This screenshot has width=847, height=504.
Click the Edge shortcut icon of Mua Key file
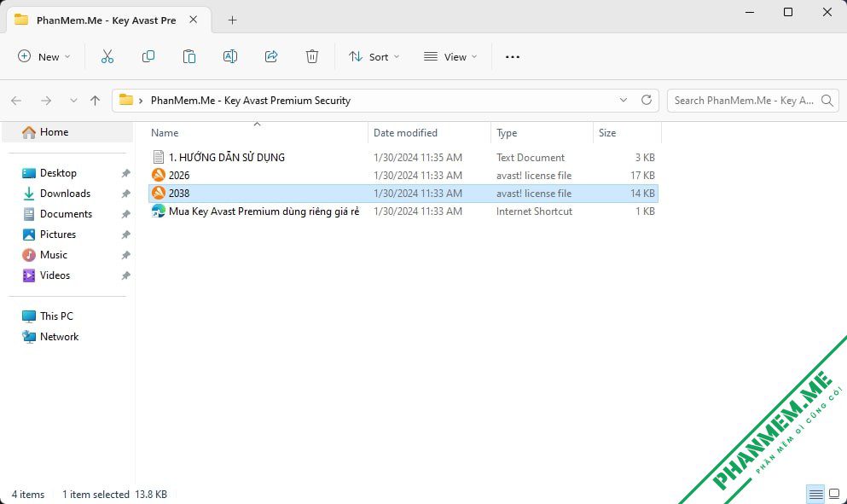tap(159, 211)
